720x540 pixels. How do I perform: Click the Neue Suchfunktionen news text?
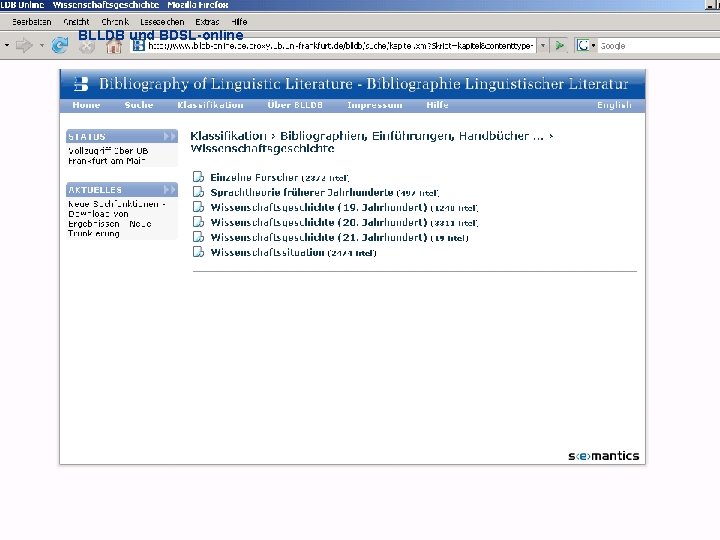click(x=116, y=219)
